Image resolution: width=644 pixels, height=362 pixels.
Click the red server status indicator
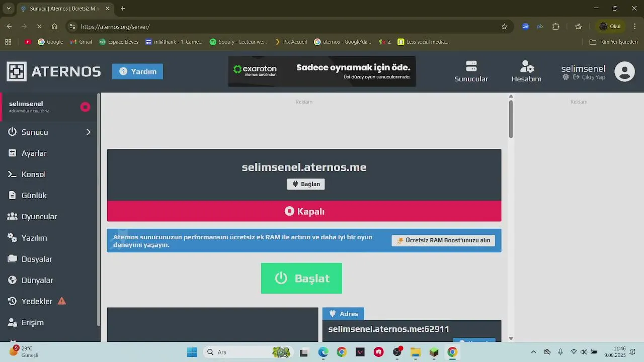tap(85, 107)
